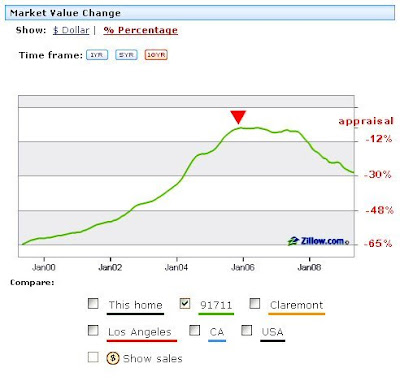Click the red appraisal label

click(366, 121)
